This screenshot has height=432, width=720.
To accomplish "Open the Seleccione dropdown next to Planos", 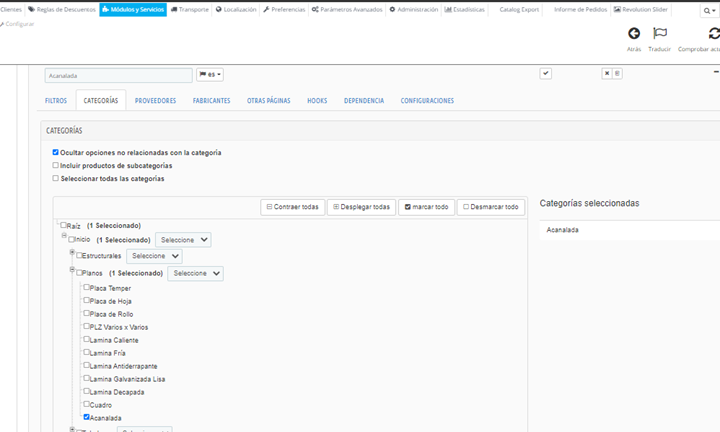I will 195,273.
